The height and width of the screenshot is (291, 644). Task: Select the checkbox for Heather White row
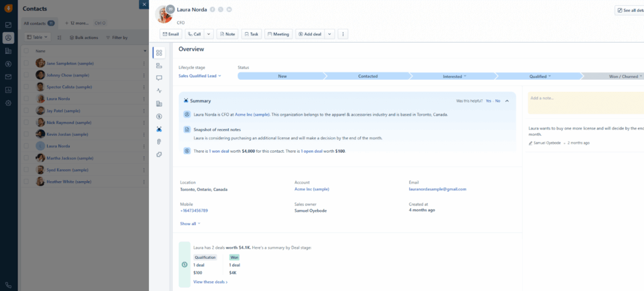tap(26, 182)
